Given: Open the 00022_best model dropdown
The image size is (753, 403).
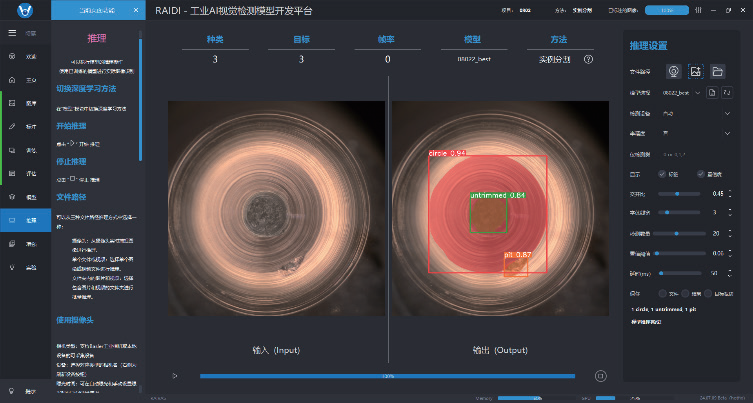Looking at the screenshot, I should 681,93.
